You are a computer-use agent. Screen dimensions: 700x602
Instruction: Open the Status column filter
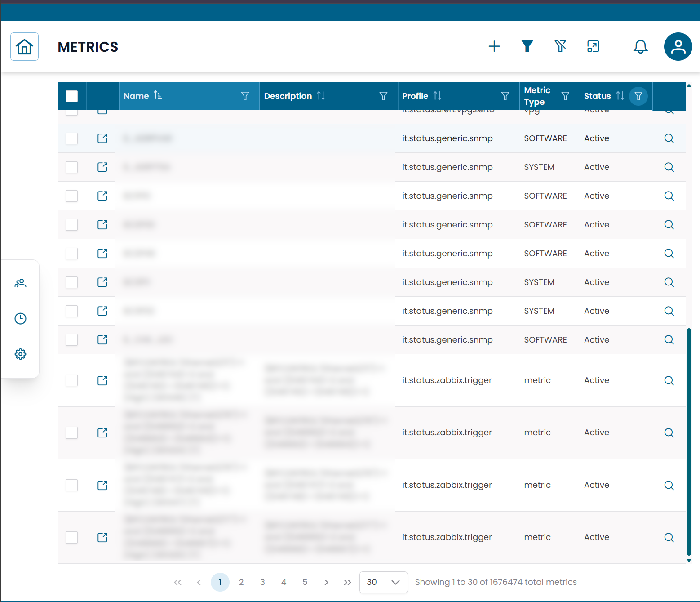click(x=638, y=96)
